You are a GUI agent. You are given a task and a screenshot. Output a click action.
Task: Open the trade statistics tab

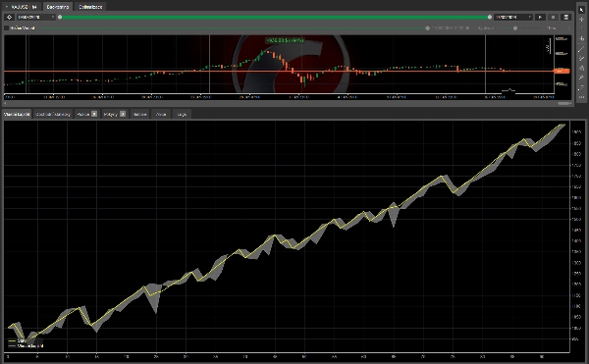tap(53, 114)
